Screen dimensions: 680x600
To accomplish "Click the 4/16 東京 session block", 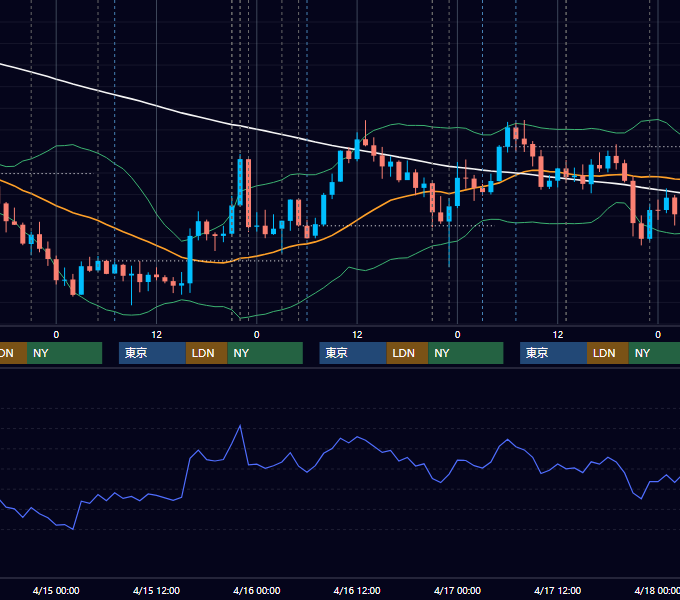I will pos(353,353).
